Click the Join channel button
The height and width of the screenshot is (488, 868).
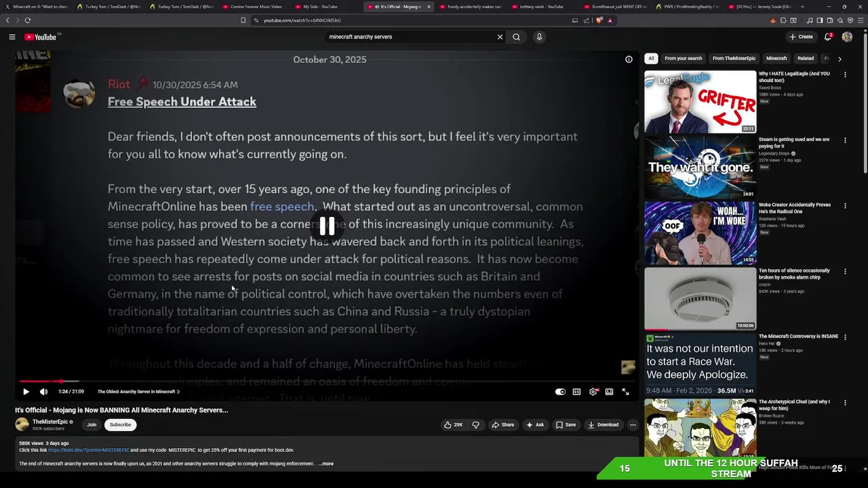(x=92, y=425)
